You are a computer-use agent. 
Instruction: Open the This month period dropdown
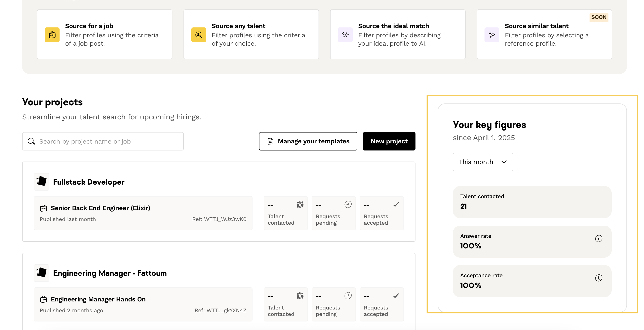click(x=483, y=162)
